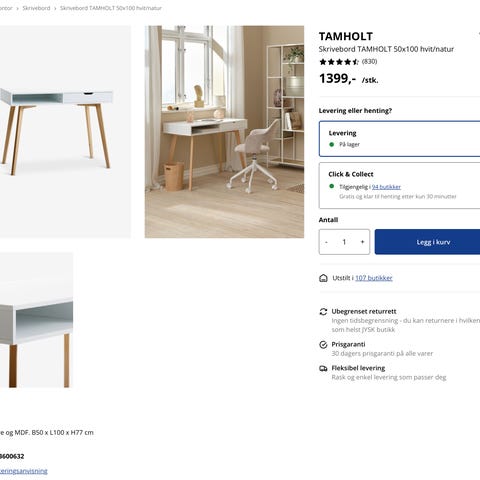Open the 107 butikker link
This screenshot has width=480, height=480.
click(374, 278)
